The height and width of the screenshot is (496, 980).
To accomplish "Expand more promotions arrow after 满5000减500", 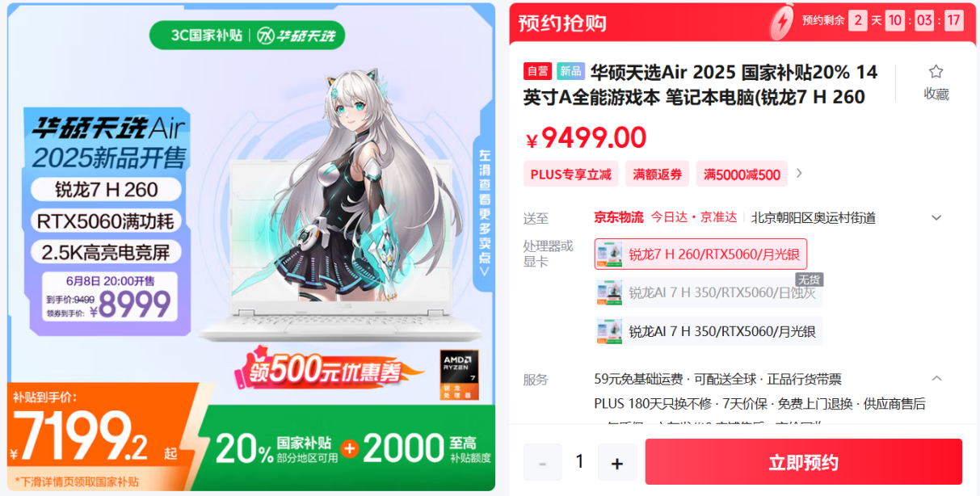I will [800, 174].
